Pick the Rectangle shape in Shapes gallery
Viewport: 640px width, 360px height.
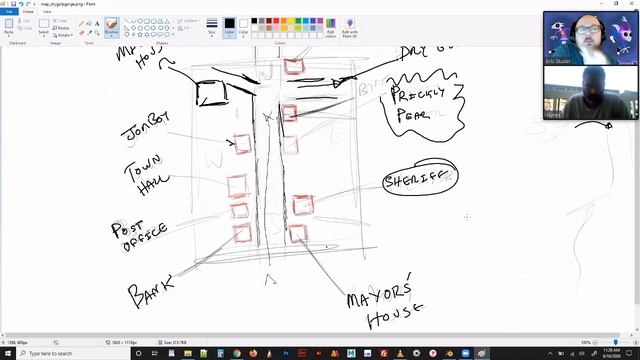tap(147, 21)
